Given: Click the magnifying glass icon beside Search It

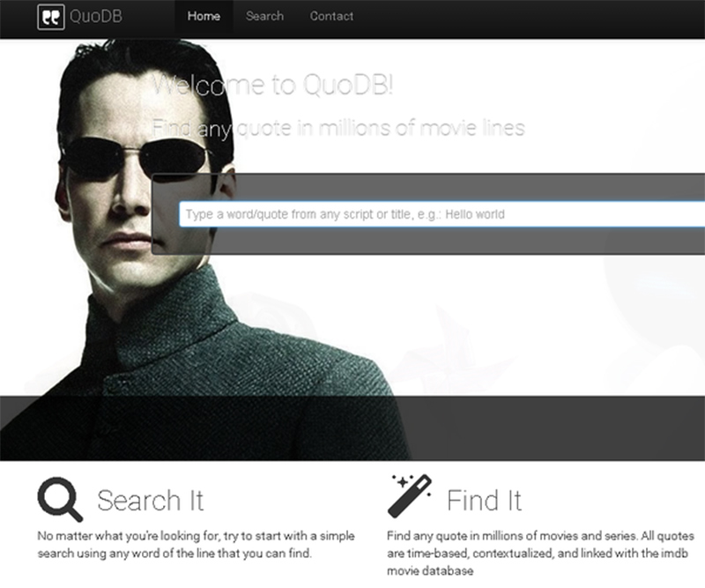Looking at the screenshot, I should click(60, 499).
